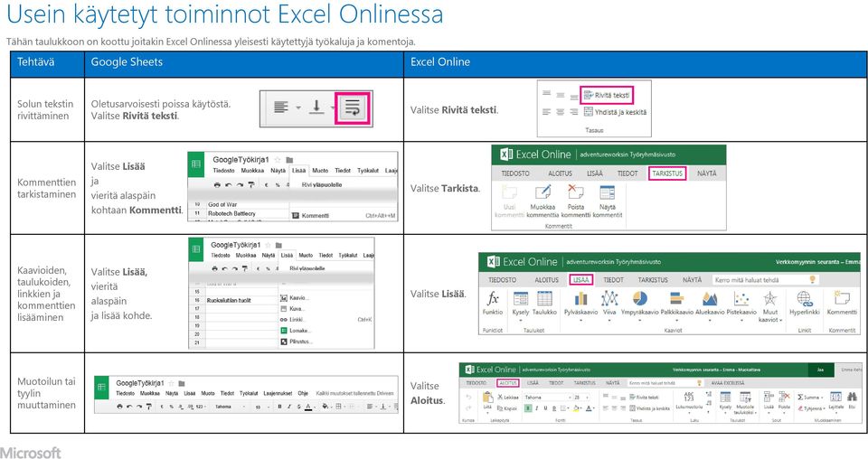
Task: Open Laajennukset menu in the bottom Sheets window
Action: point(278,393)
